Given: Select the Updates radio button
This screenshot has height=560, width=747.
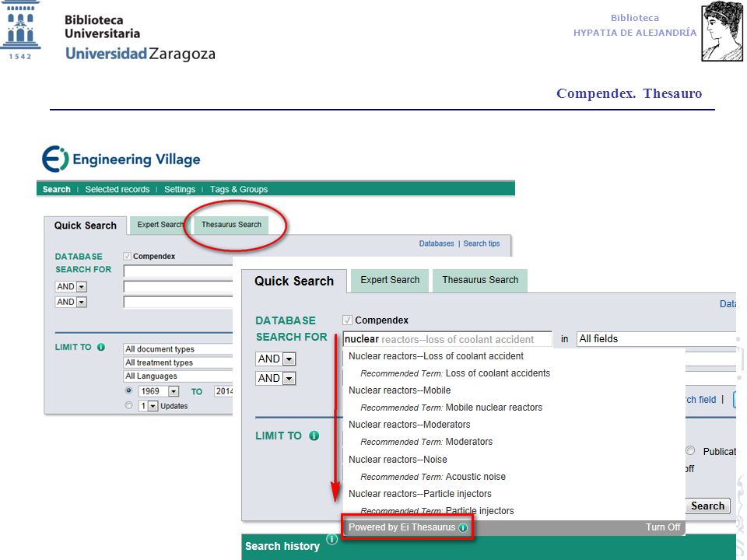Looking at the screenshot, I should (x=128, y=406).
